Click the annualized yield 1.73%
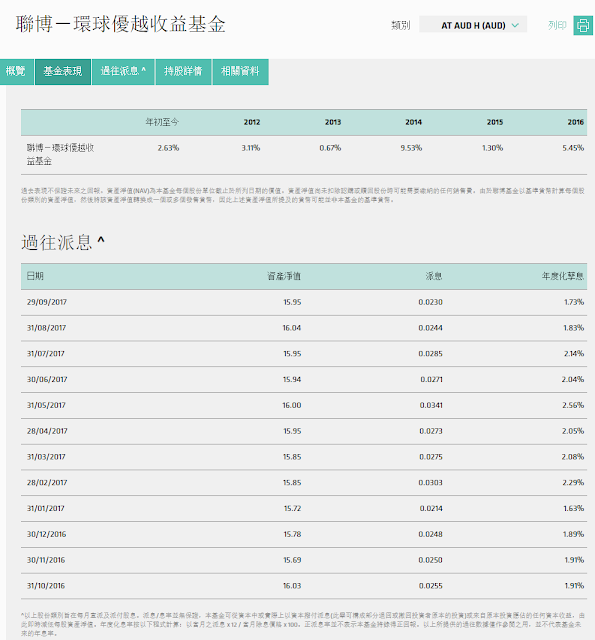The image size is (595, 640). 574,302
